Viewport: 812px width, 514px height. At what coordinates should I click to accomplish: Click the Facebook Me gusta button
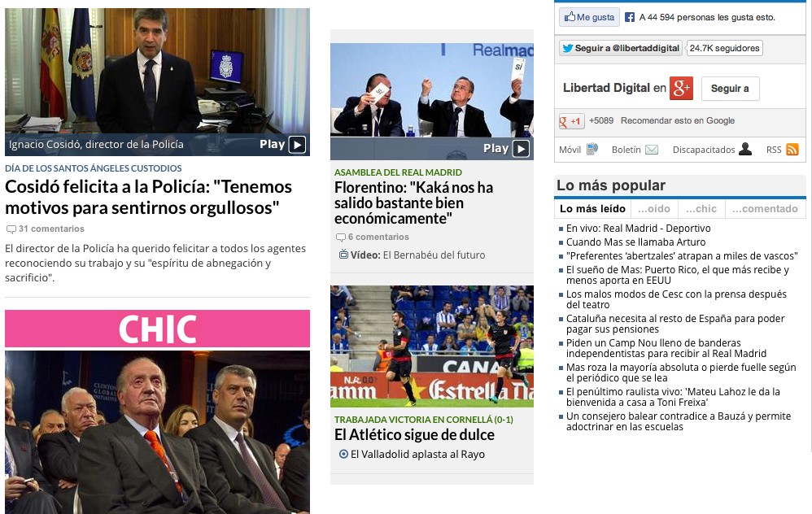pyautogui.click(x=589, y=17)
